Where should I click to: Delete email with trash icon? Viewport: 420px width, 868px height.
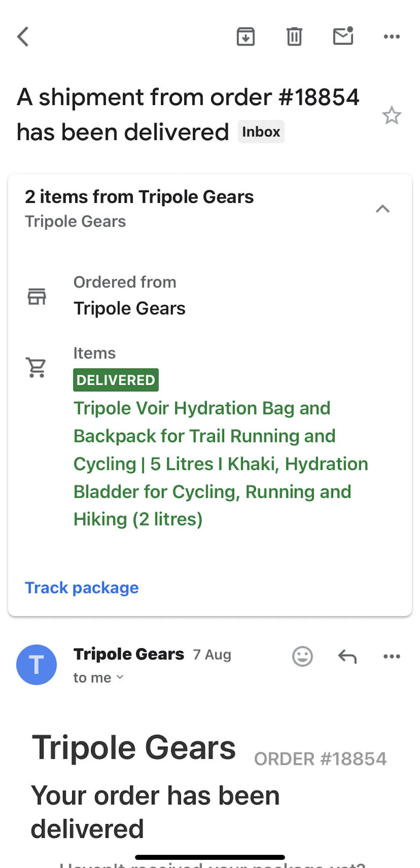(x=294, y=37)
